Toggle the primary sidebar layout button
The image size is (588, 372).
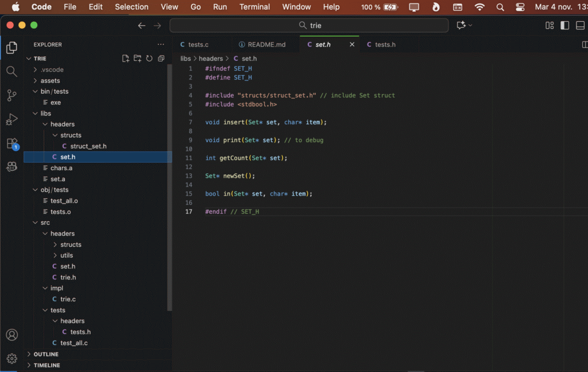pos(564,25)
